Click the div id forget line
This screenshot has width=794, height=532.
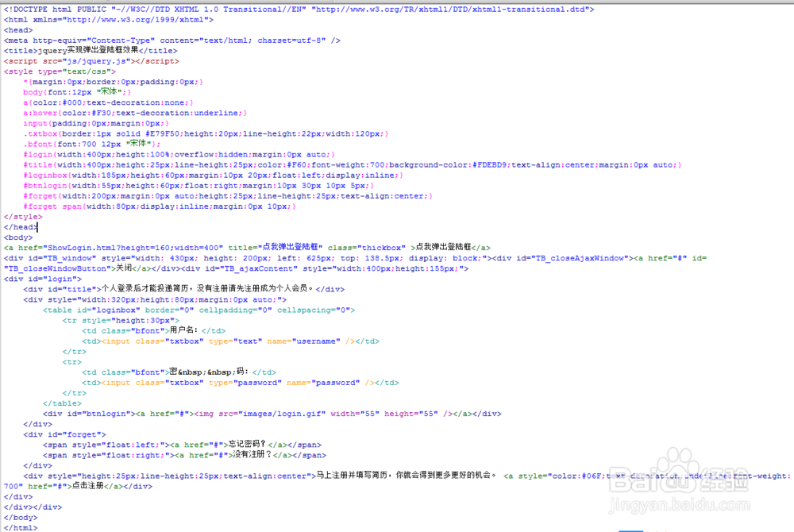pyautogui.click(x=65, y=434)
